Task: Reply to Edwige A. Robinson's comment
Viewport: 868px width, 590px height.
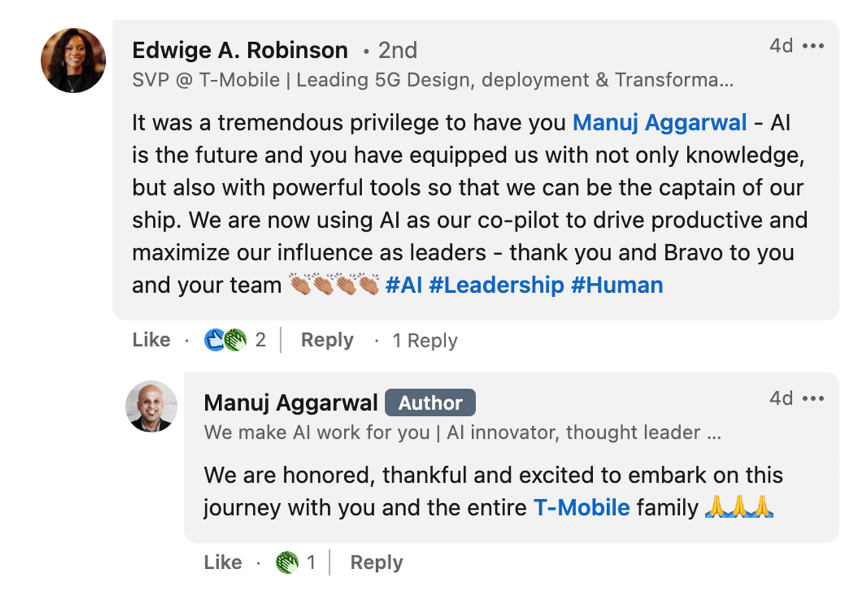Action: point(327,340)
